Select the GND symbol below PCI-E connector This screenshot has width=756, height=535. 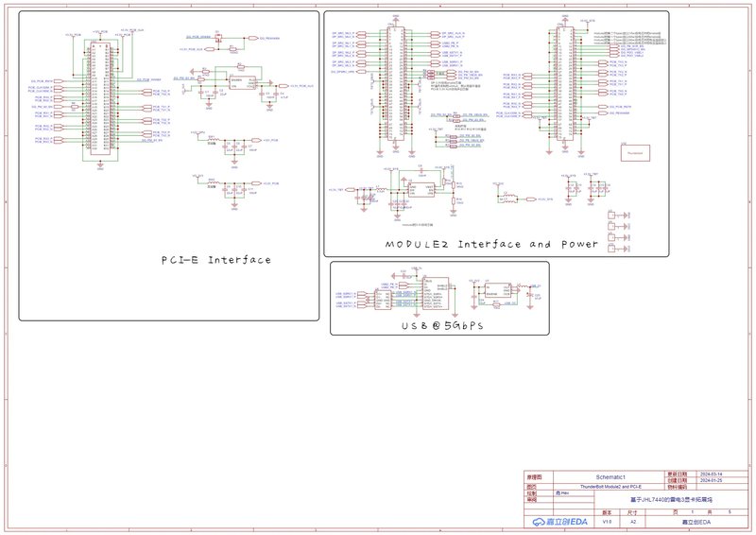[x=100, y=167]
